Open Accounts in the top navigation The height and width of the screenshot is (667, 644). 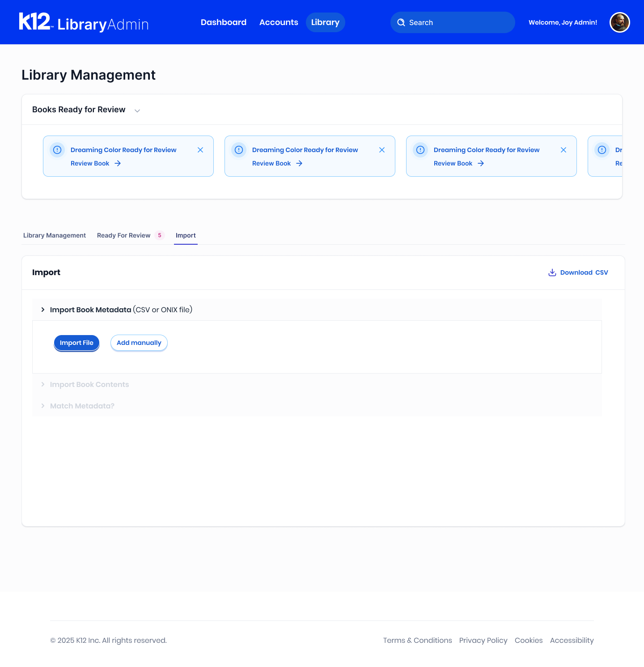pos(279,22)
